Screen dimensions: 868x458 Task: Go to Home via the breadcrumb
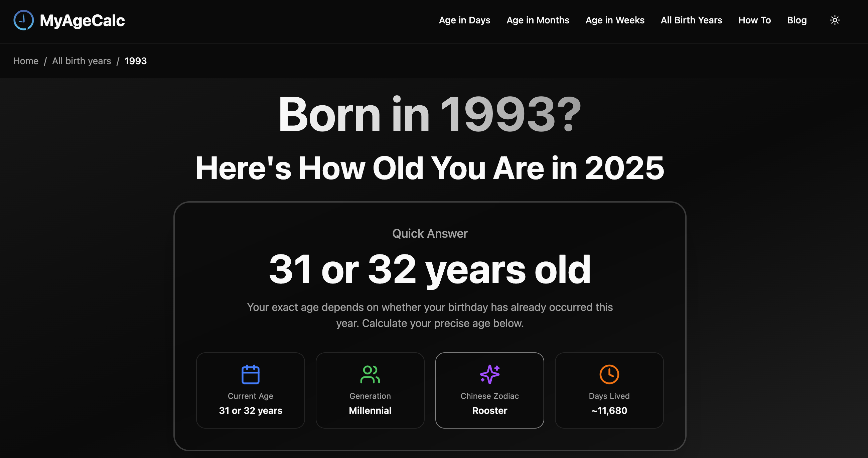[26, 61]
